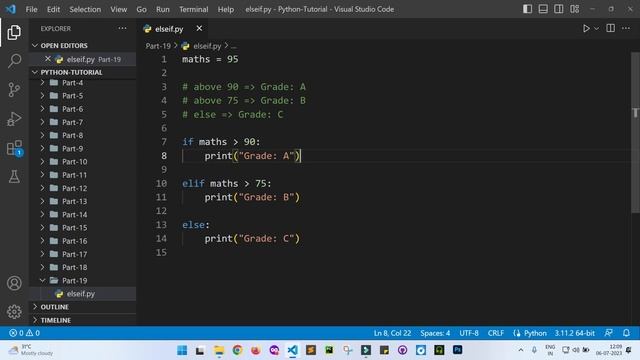Open the File menu
640x360 pixels.
coord(31,9)
